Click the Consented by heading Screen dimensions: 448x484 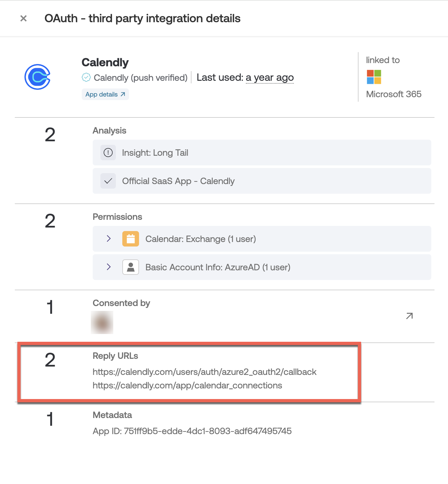pyautogui.click(x=121, y=303)
